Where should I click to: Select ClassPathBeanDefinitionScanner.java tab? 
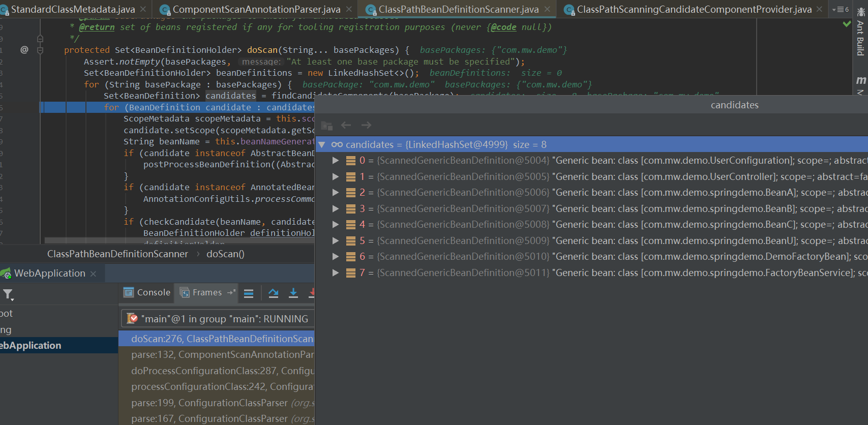pos(458,9)
